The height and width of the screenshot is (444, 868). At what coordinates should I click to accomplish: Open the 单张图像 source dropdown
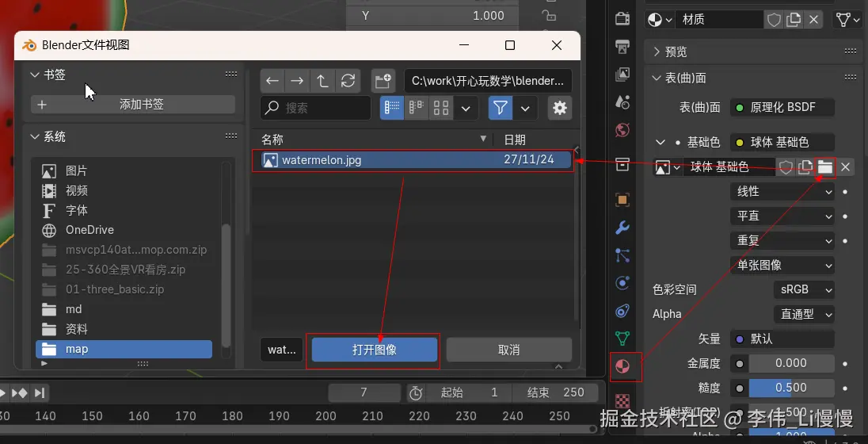pos(782,265)
